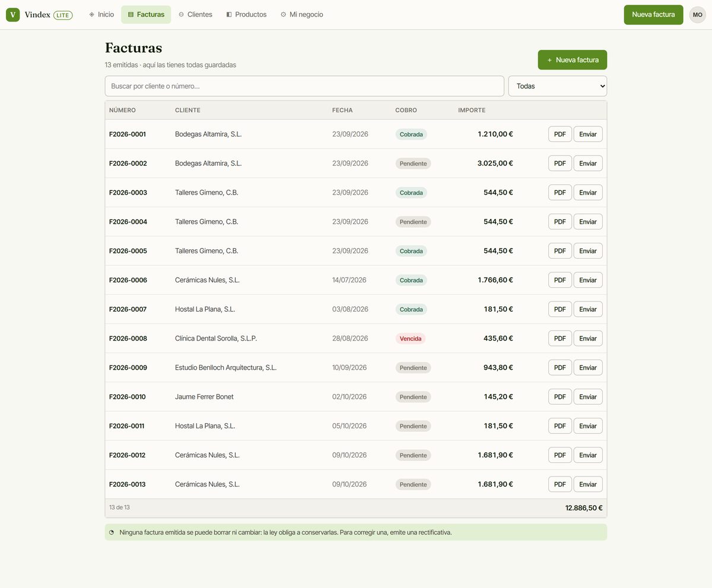Send invoice F2026-0007

588,309
